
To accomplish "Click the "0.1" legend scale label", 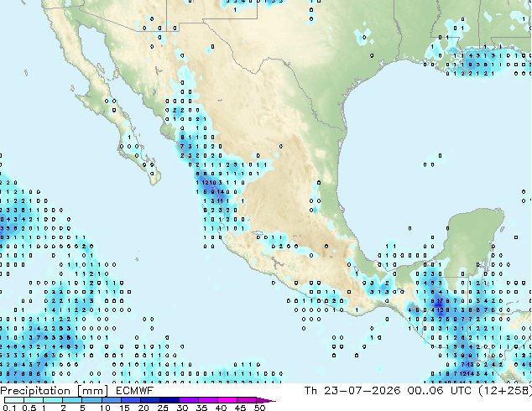I will coord(9,408).
